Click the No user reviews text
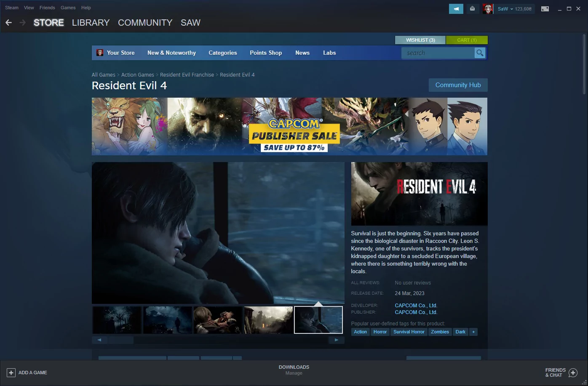588x386 pixels. pyautogui.click(x=413, y=283)
